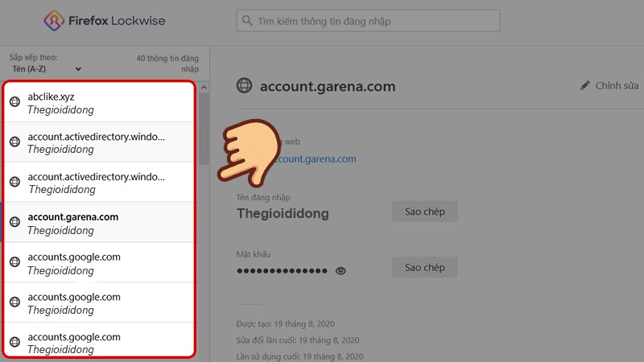
Task: Copy the password with the Sao chép button
Action: pyautogui.click(x=425, y=267)
